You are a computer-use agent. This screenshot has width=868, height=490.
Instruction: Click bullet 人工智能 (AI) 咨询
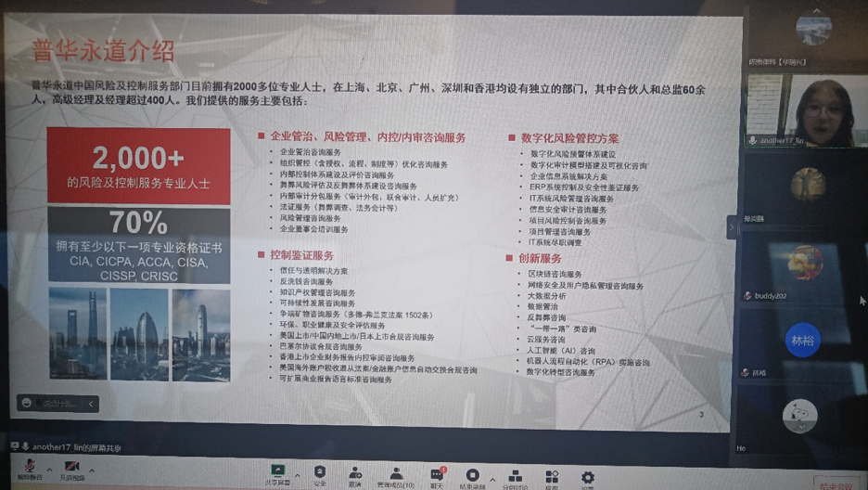point(561,351)
